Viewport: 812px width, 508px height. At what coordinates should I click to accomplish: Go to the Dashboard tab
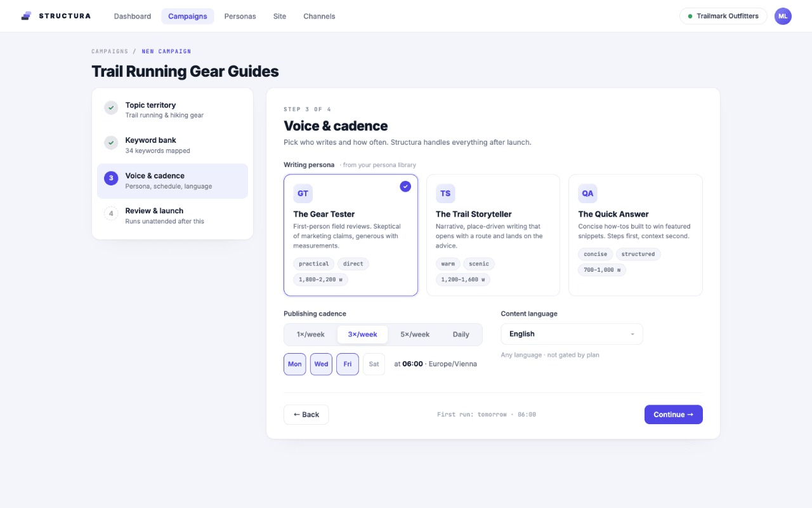pyautogui.click(x=133, y=16)
